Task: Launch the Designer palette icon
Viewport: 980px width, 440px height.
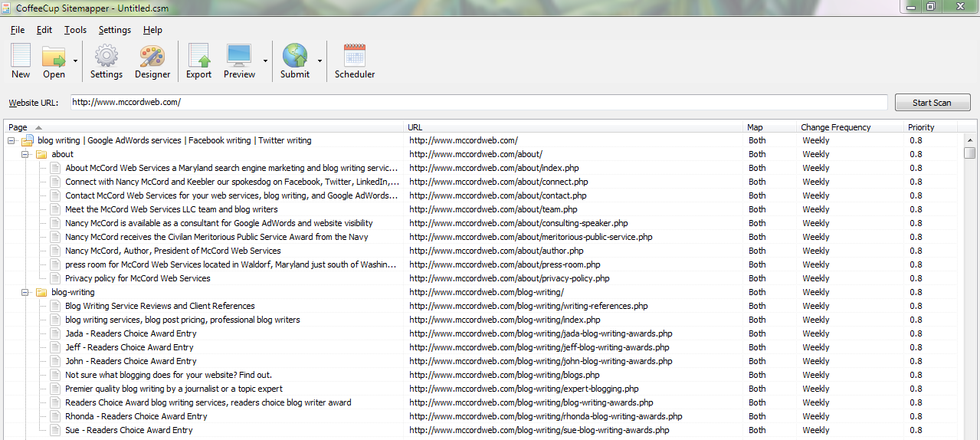Action: 152,55
